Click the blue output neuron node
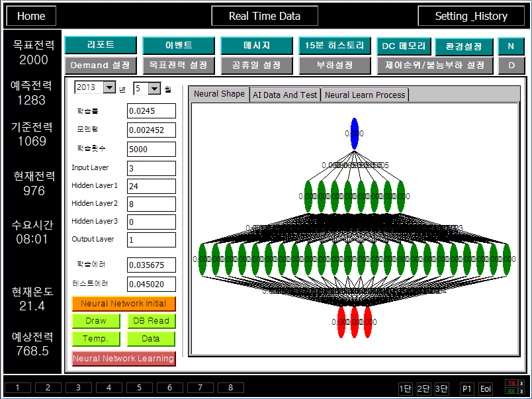The image size is (532, 399). (x=354, y=134)
